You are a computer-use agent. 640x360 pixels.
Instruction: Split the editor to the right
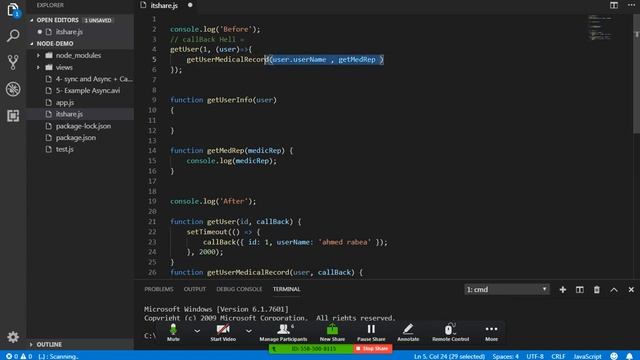pyautogui.click(x=613, y=5)
